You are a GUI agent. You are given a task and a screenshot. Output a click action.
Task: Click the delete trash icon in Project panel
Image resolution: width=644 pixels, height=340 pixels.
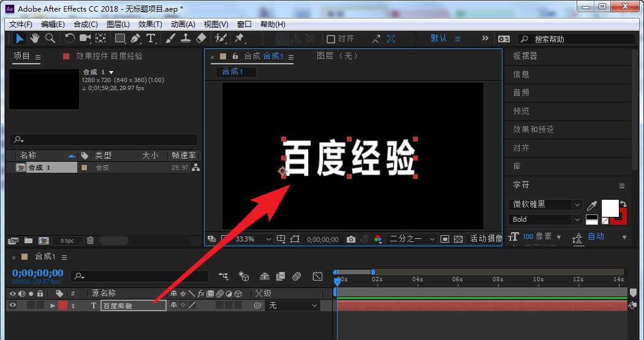tap(91, 241)
